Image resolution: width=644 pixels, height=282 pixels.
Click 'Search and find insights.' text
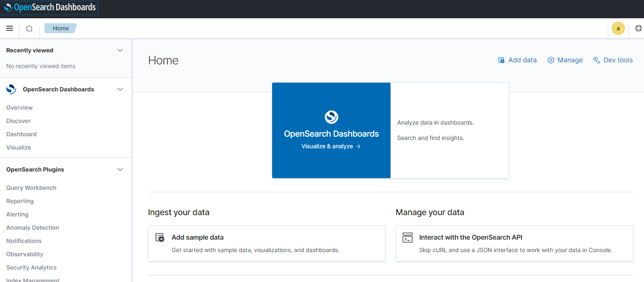coord(430,138)
